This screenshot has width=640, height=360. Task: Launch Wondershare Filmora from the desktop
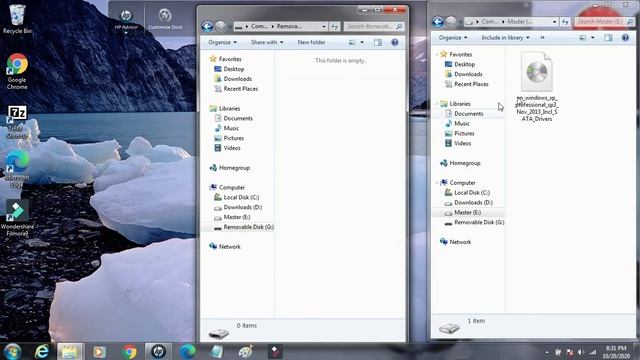pyautogui.click(x=17, y=218)
